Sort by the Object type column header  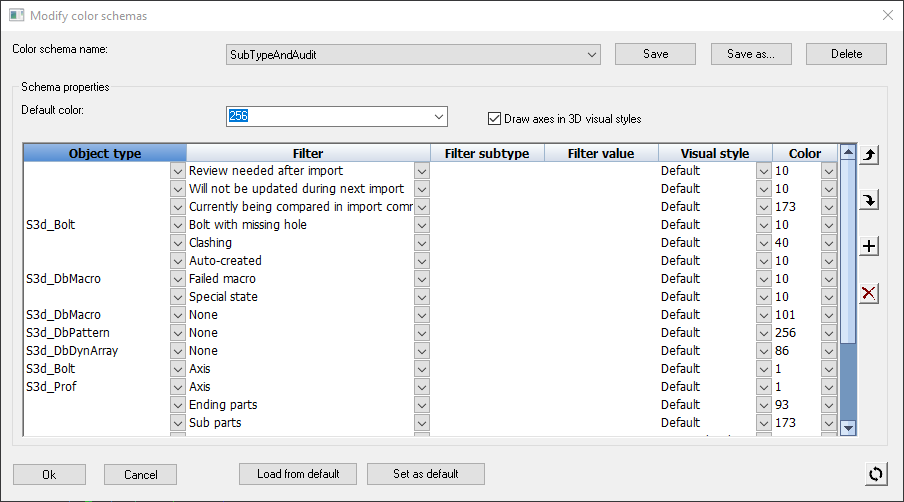[105, 153]
